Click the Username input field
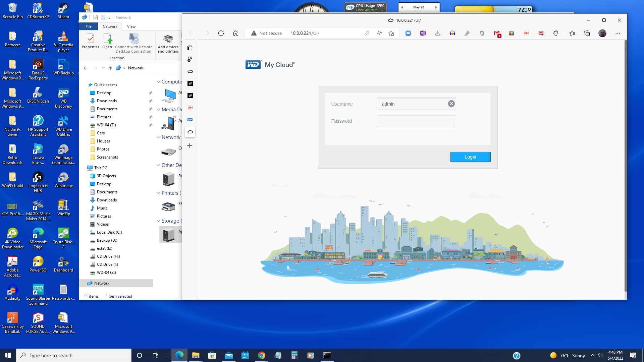 tap(417, 104)
